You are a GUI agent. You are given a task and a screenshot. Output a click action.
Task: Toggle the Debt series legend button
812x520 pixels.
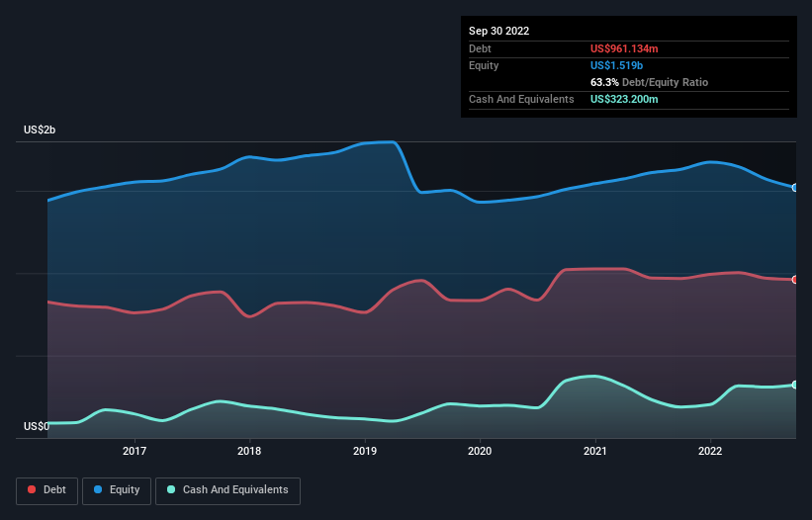[46, 490]
